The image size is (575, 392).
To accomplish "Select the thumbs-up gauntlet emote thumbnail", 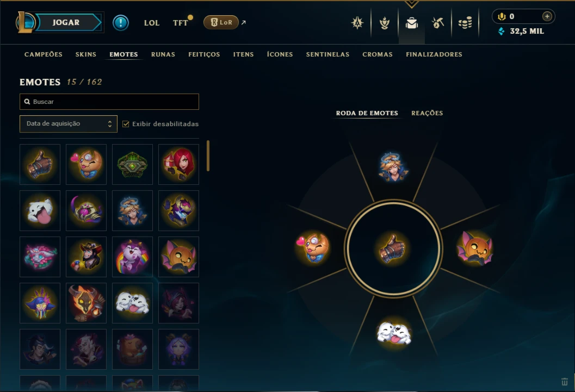I will pyautogui.click(x=40, y=164).
